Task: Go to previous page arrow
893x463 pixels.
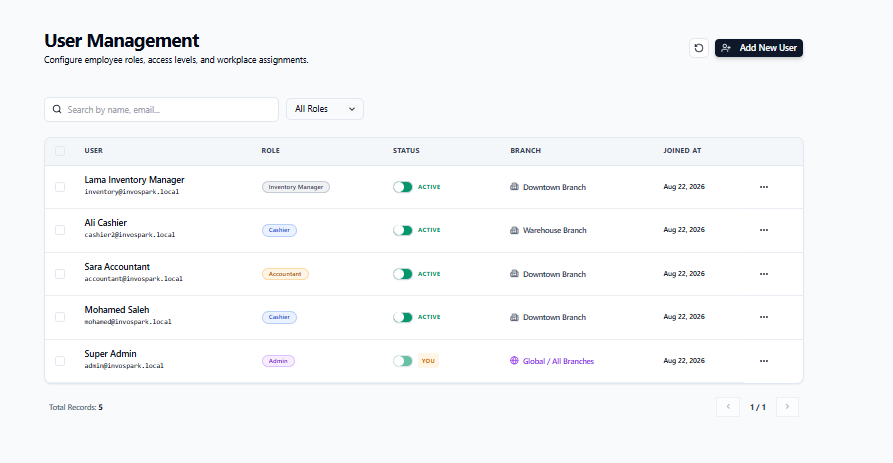Action: (x=728, y=407)
